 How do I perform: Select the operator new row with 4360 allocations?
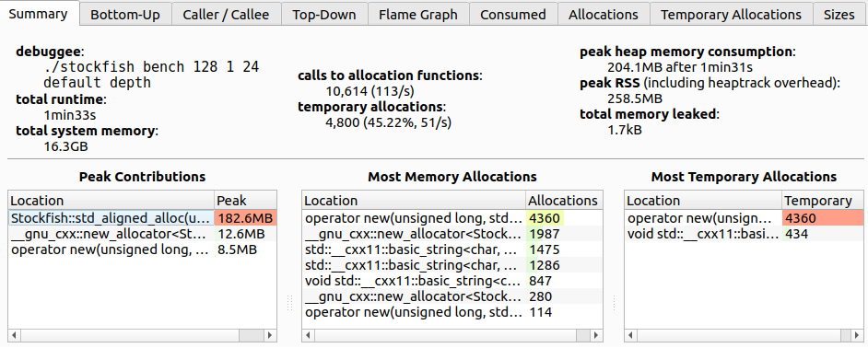tap(452, 218)
